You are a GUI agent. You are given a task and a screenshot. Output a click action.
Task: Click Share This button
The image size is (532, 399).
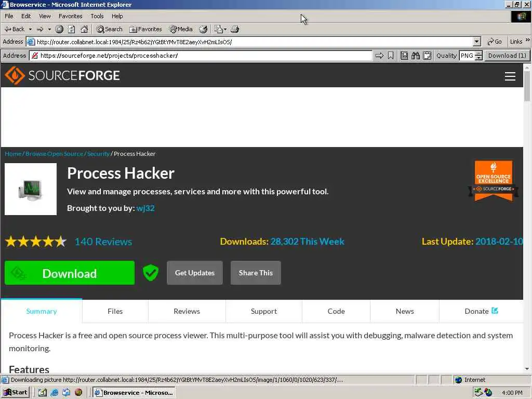[x=256, y=273]
